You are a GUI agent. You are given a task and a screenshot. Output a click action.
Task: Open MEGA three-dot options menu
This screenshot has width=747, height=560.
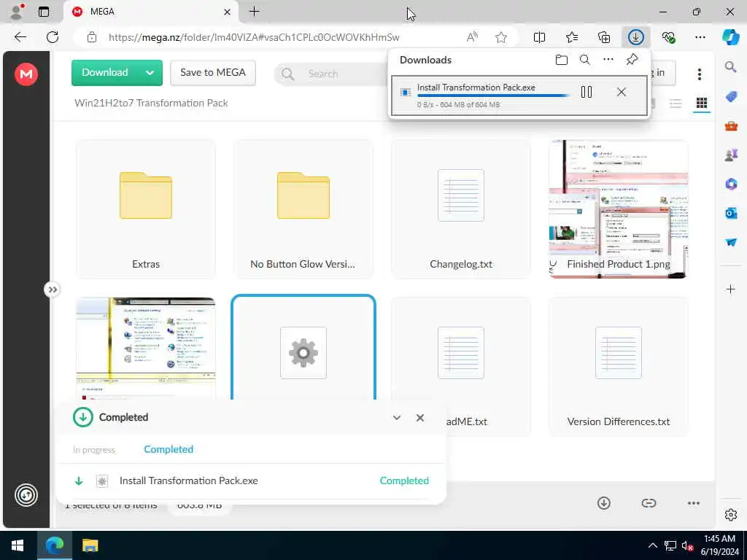(x=700, y=74)
